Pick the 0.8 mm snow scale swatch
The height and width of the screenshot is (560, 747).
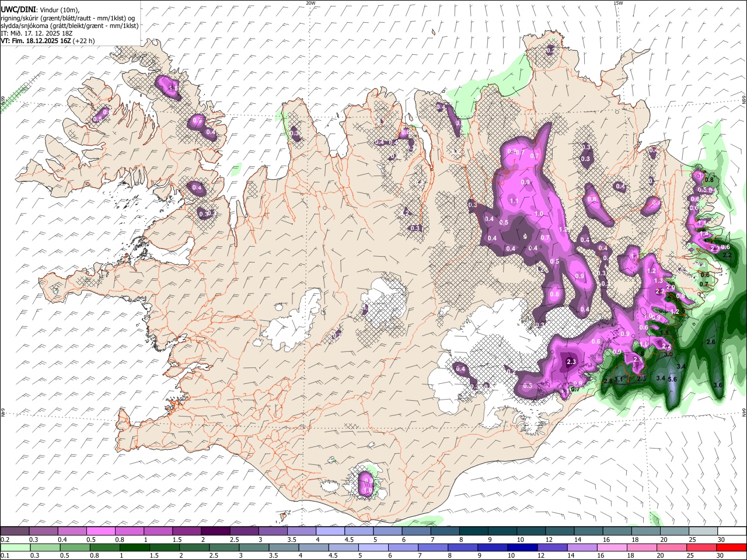(x=129, y=531)
